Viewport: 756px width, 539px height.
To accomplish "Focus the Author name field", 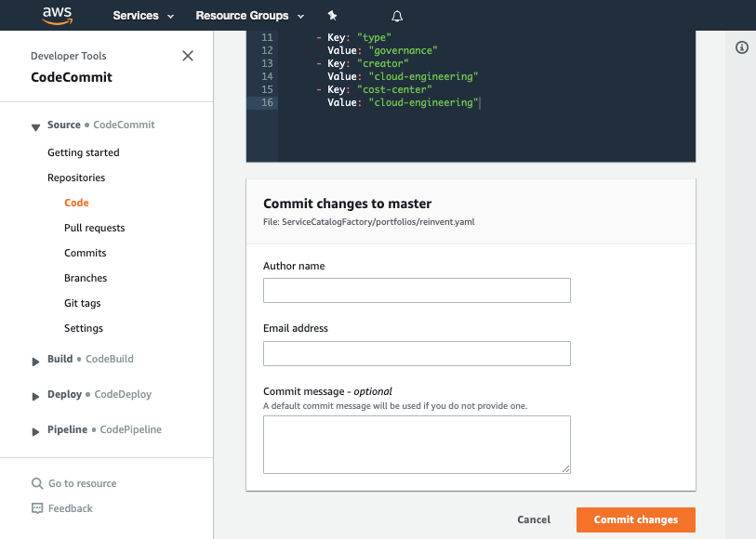I will [x=417, y=291].
